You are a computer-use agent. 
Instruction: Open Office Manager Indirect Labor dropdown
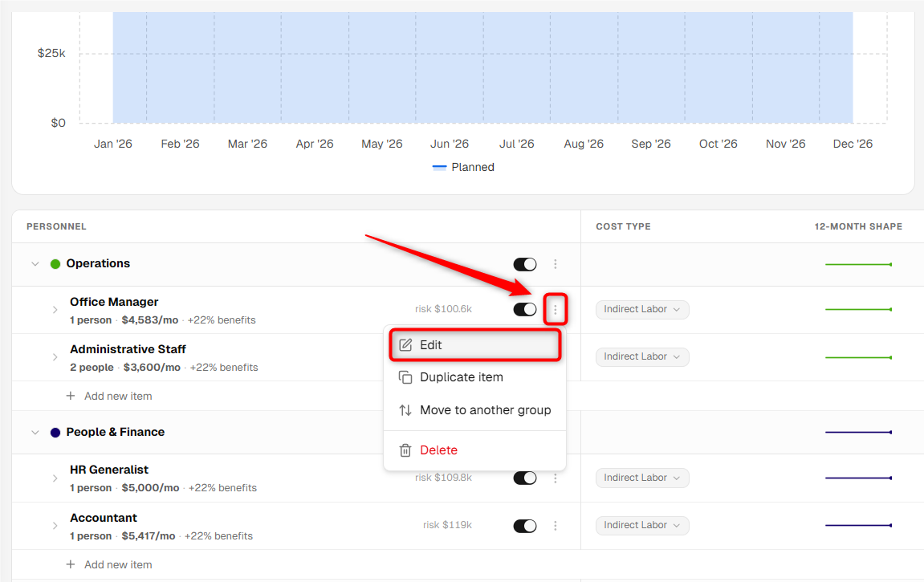[642, 309]
